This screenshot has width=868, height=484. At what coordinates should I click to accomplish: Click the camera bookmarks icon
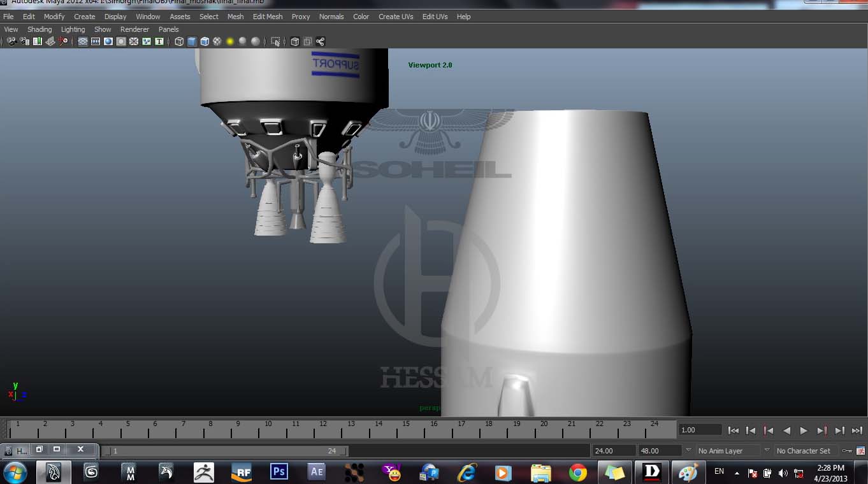(38, 41)
